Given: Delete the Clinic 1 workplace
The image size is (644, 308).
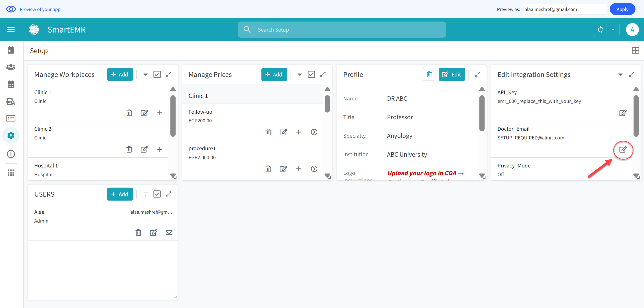Looking at the screenshot, I should [129, 113].
